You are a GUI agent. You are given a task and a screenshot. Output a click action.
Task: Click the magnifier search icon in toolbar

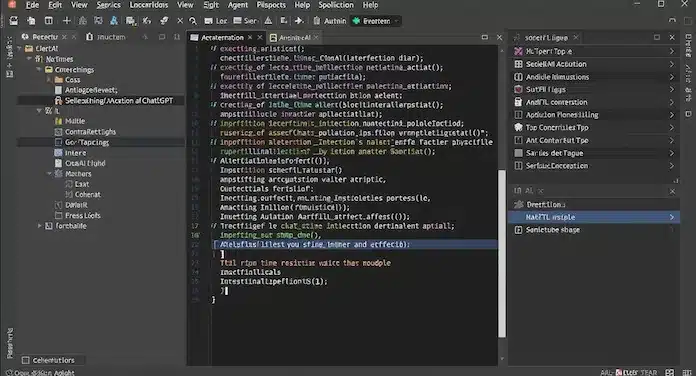193,21
